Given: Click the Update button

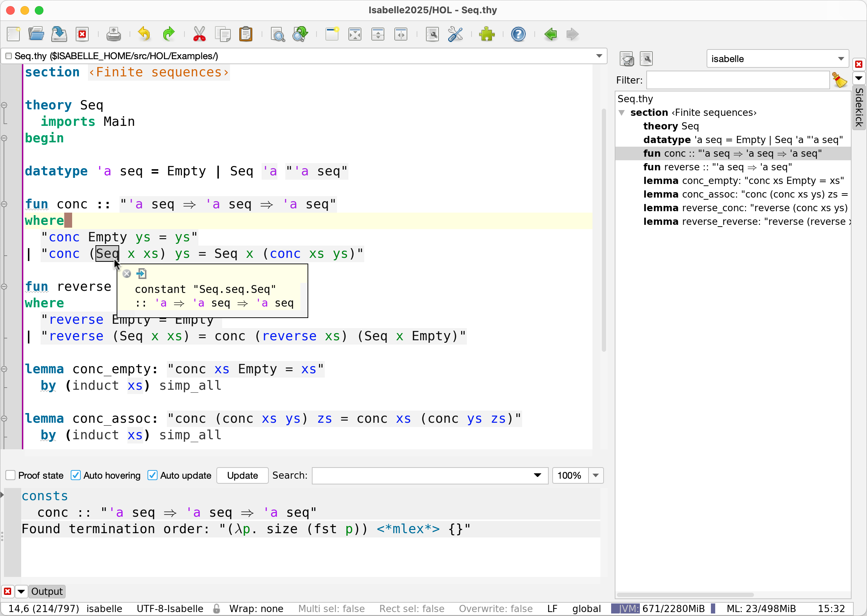Looking at the screenshot, I should (x=242, y=475).
